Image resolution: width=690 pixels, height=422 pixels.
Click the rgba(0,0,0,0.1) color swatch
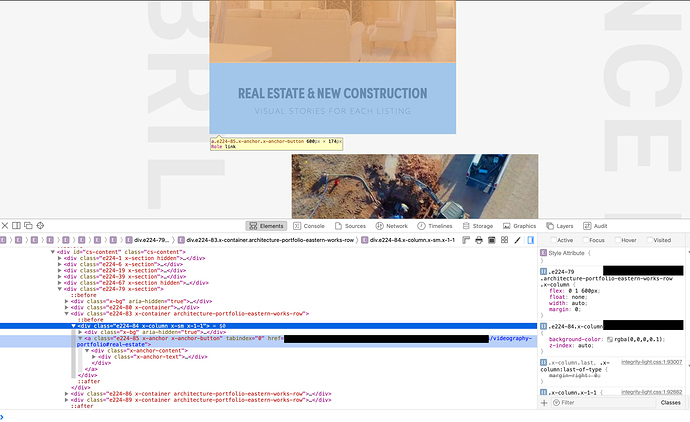coord(610,339)
